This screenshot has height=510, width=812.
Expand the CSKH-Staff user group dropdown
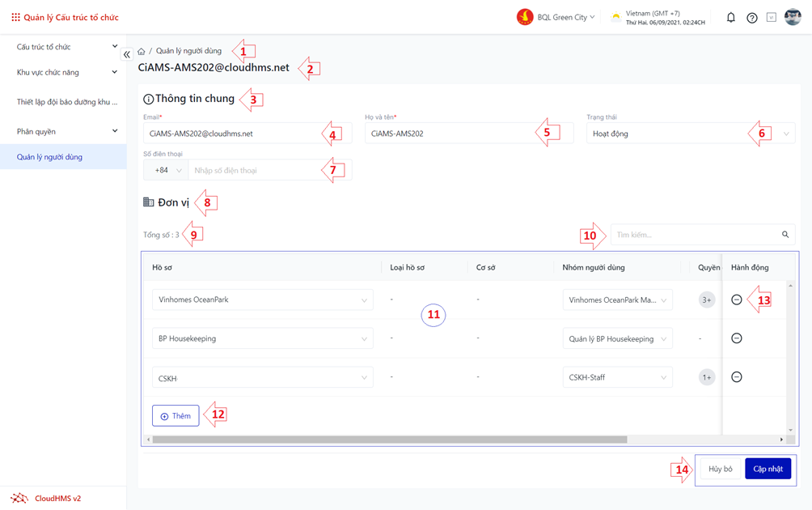[x=617, y=377]
